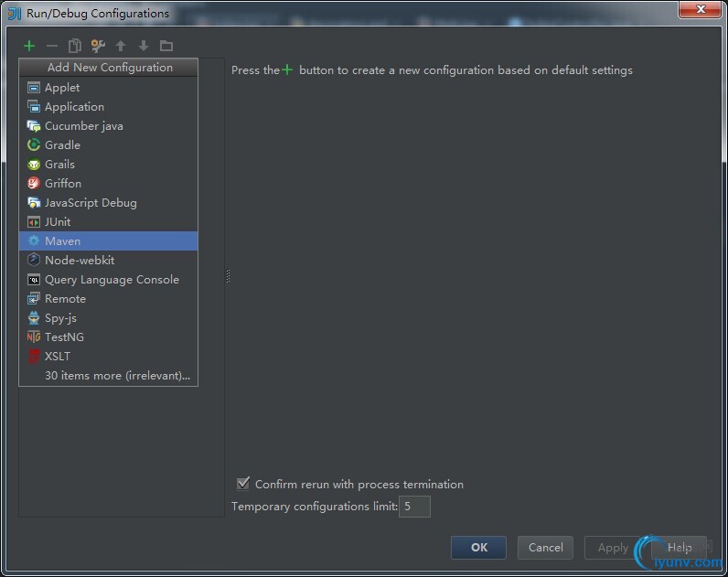This screenshot has height=577, width=728.
Task: Click the Query Language Console icon
Action: 34,280
